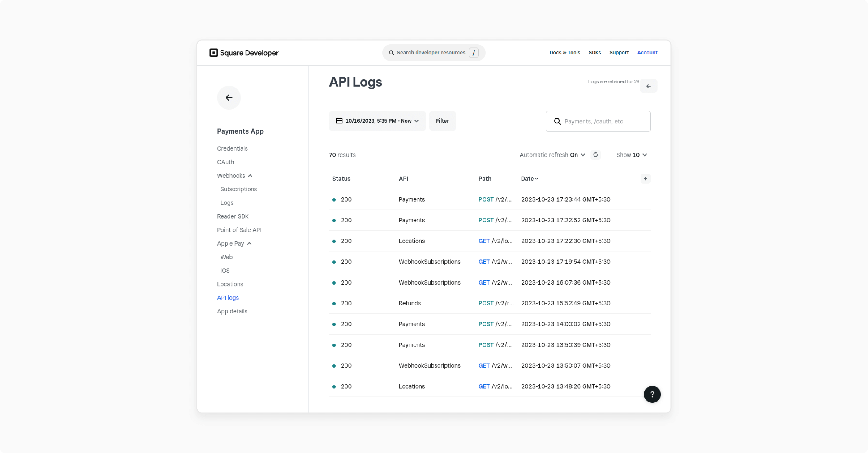This screenshot has width=868, height=453.
Task: Click the SDKs navigation link
Action: pos(595,52)
